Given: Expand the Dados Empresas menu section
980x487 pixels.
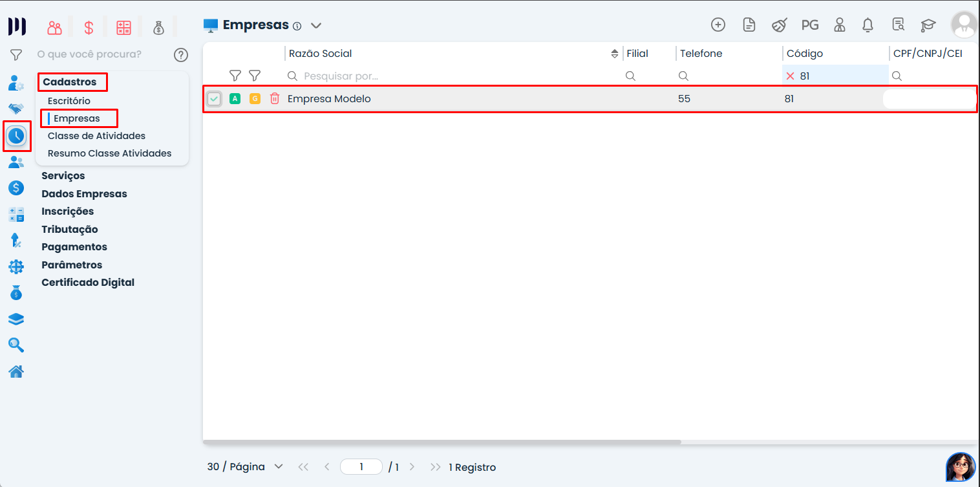Looking at the screenshot, I should [x=84, y=194].
